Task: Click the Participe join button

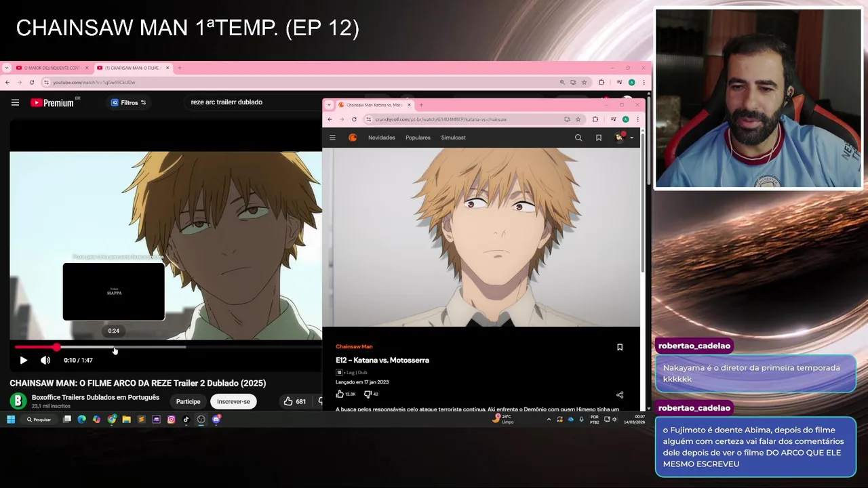Action: point(189,401)
